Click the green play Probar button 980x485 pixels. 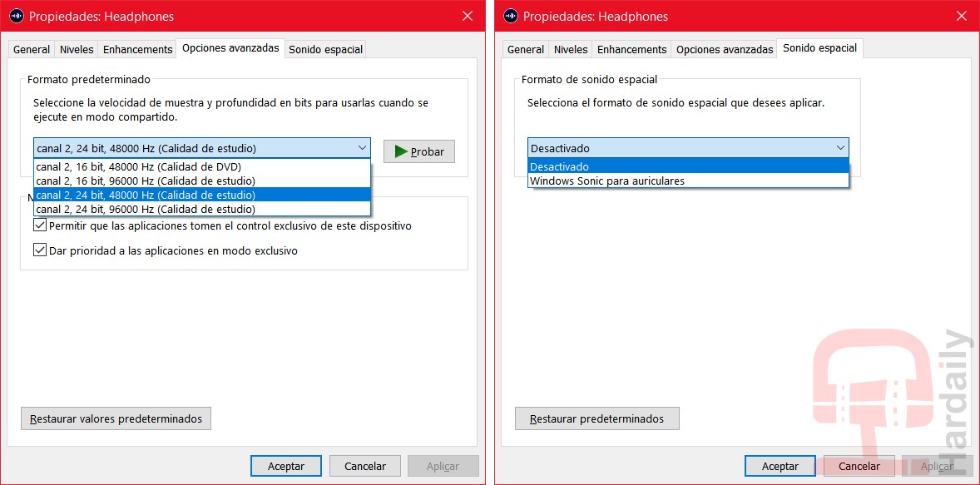pyautogui.click(x=418, y=151)
